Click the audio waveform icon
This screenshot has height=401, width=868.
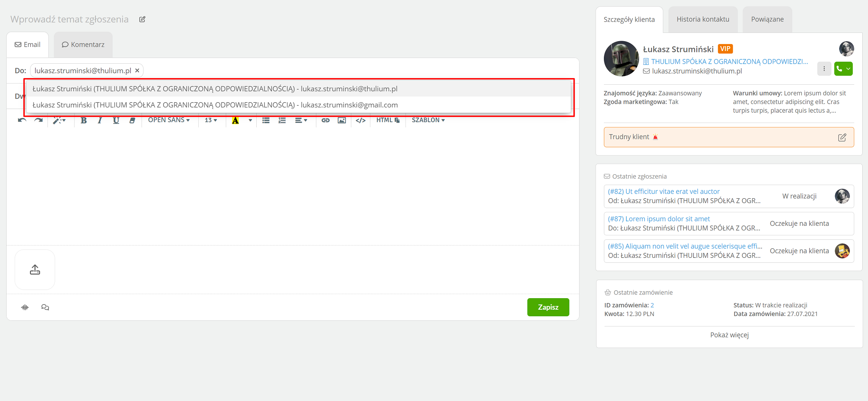(x=25, y=307)
